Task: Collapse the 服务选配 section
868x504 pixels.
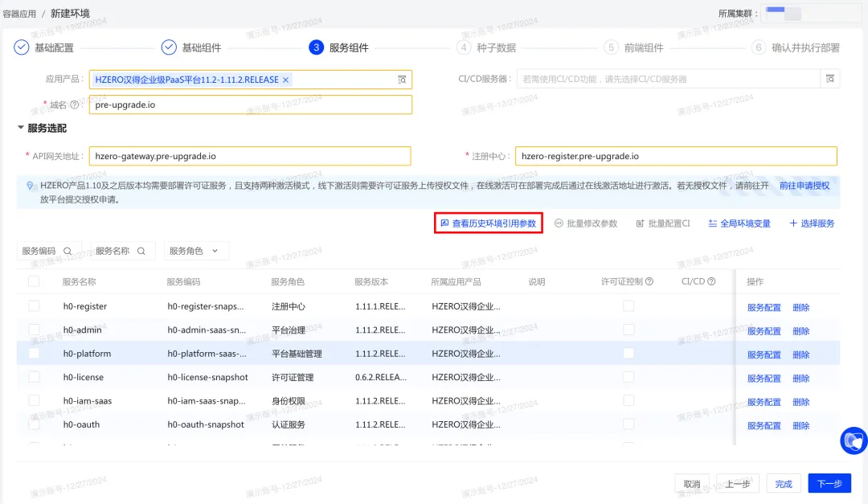Action: (x=20, y=128)
